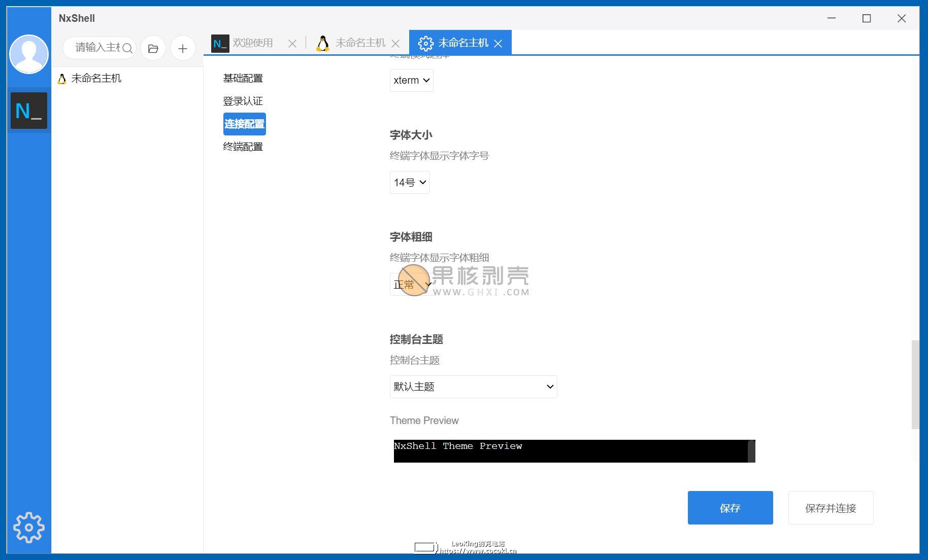The height and width of the screenshot is (560, 928).
Task: Click the gear icon on active settings tab
Action: click(x=425, y=43)
